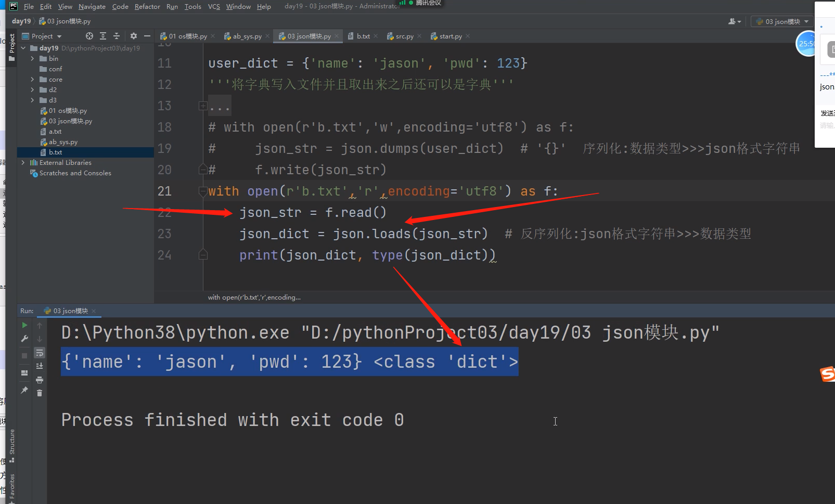Collapse the day19 project root folder
The height and width of the screenshot is (504, 835).
click(x=23, y=48)
